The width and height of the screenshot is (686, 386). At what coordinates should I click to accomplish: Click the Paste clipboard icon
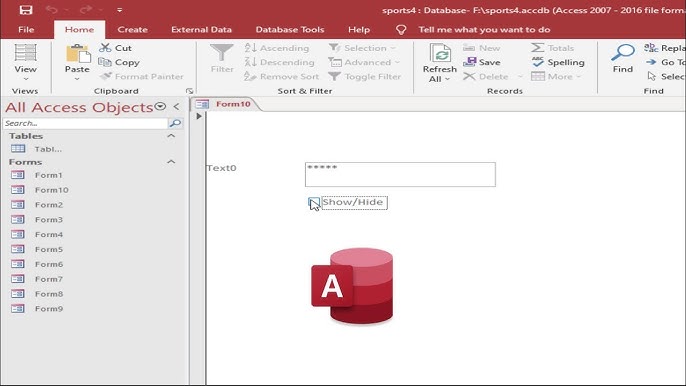pos(78,54)
